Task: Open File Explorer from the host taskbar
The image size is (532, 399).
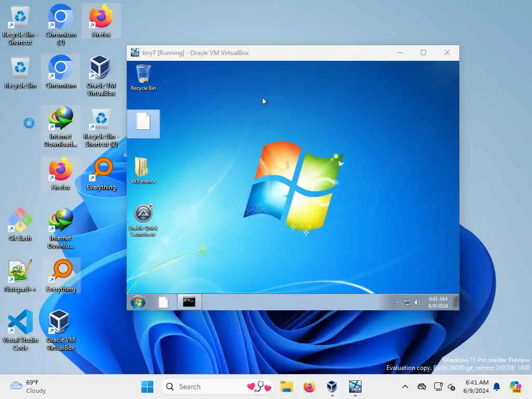Action: coord(287,387)
